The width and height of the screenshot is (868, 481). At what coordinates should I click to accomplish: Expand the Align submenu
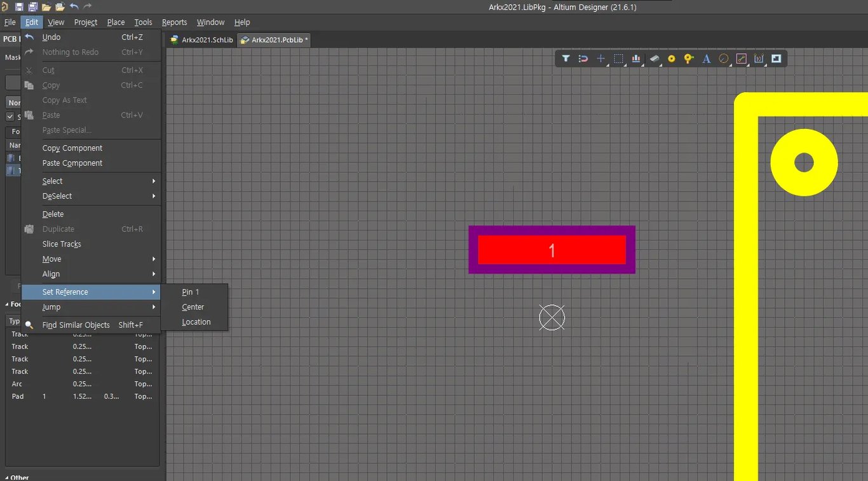(x=92, y=274)
